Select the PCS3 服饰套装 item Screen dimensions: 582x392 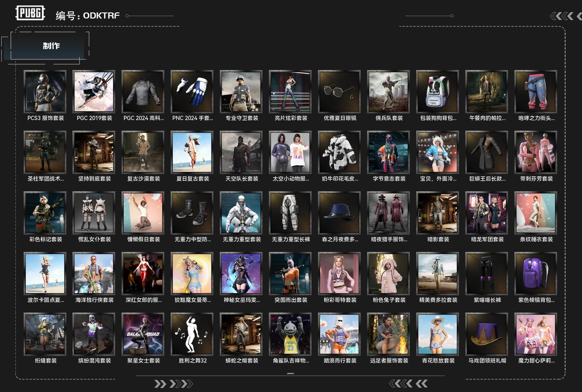pos(45,92)
